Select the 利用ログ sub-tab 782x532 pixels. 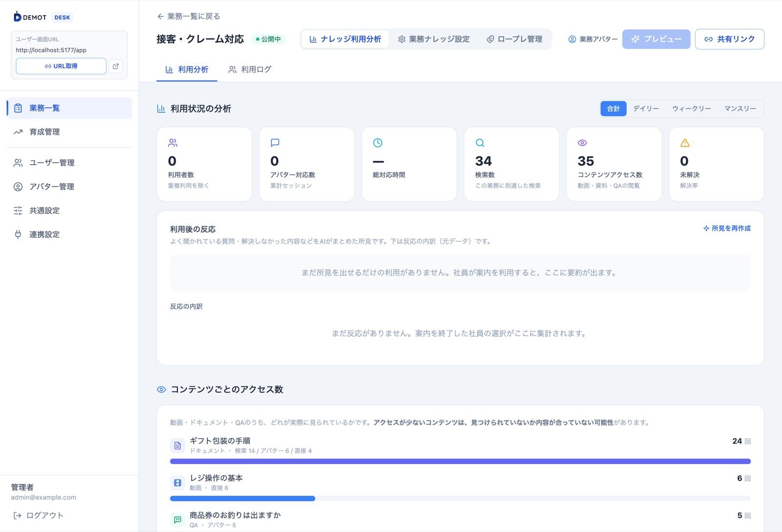tap(250, 70)
